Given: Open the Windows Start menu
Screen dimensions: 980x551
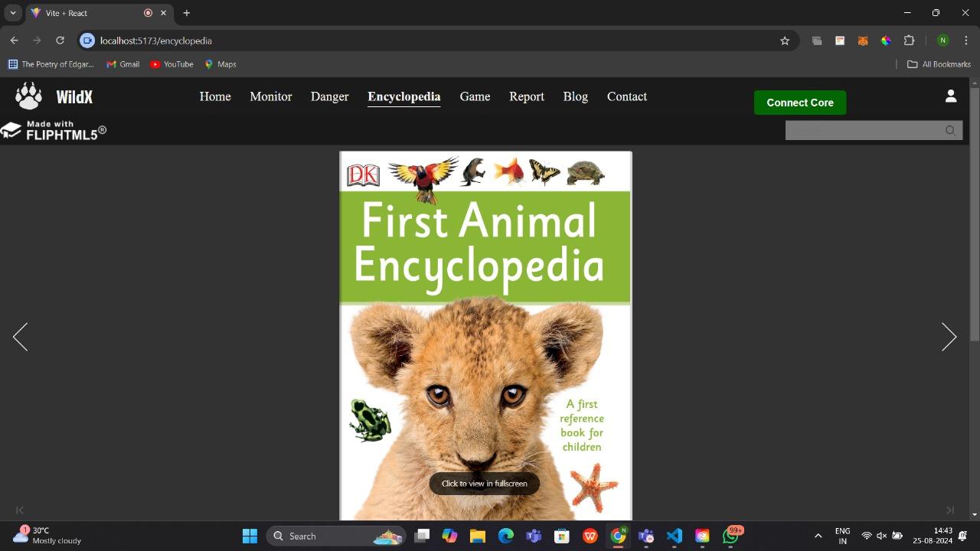Looking at the screenshot, I should [x=250, y=536].
